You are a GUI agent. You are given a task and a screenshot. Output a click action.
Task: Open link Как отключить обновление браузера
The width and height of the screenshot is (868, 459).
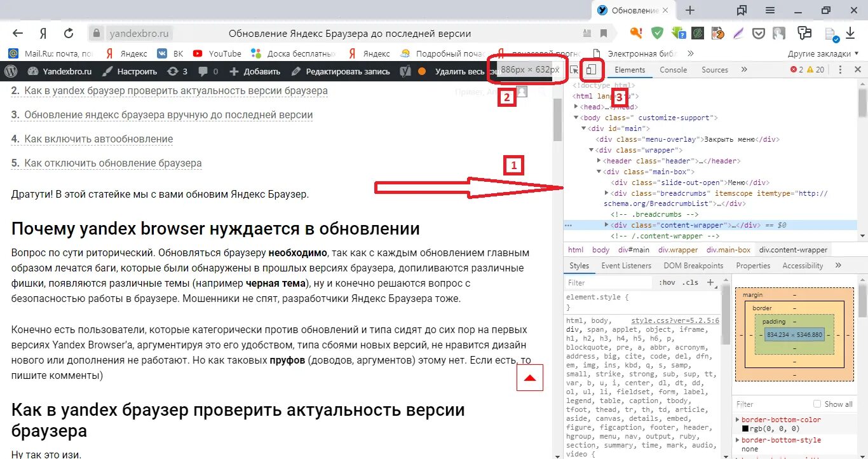point(113,163)
